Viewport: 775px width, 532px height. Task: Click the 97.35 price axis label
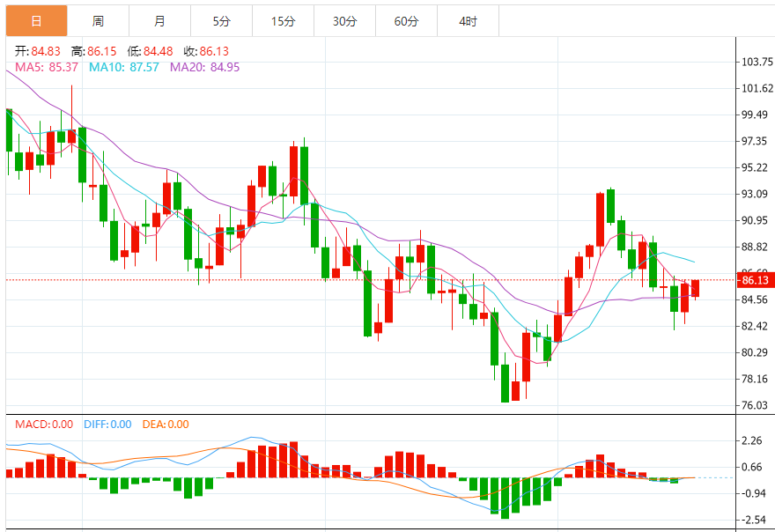[x=755, y=141]
